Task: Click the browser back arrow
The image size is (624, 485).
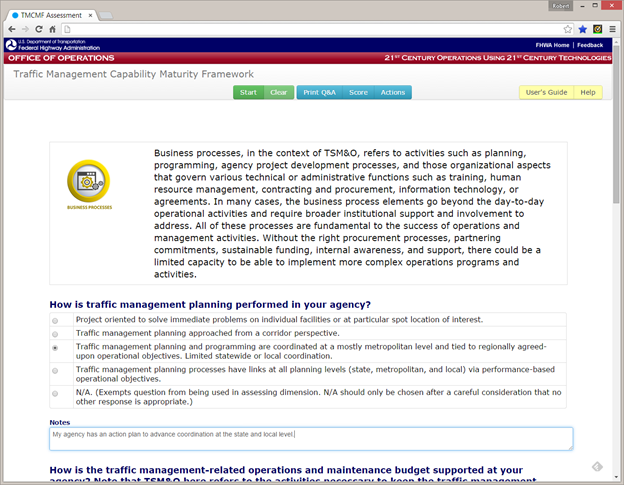Action: tap(12, 29)
